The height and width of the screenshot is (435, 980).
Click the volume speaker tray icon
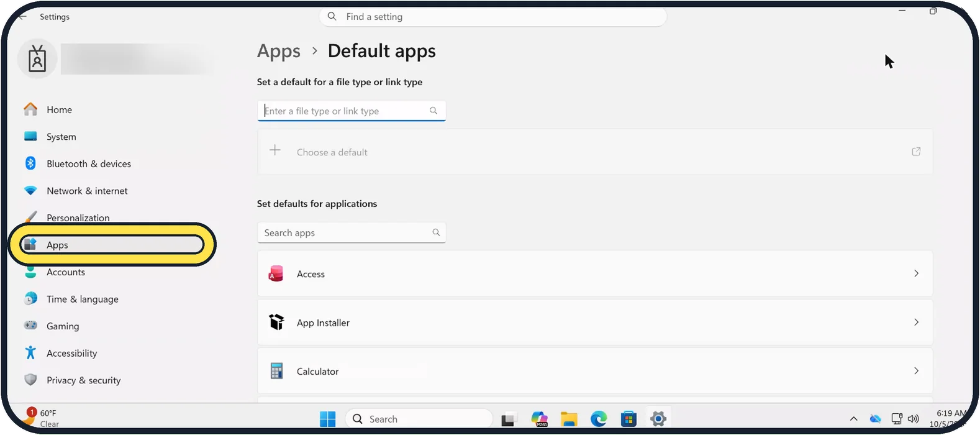(913, 419)
